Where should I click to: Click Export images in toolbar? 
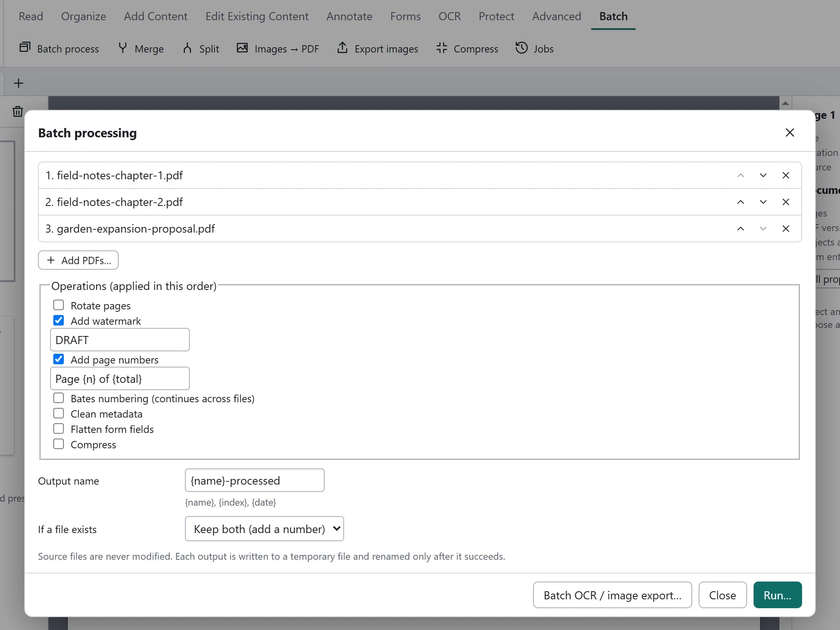click(378, 48)
